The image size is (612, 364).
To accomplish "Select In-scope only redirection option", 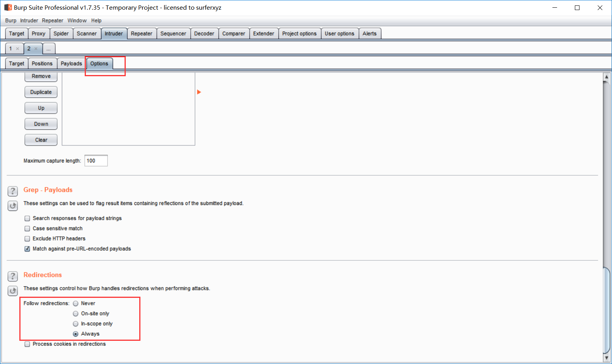I will click(75, 324).
